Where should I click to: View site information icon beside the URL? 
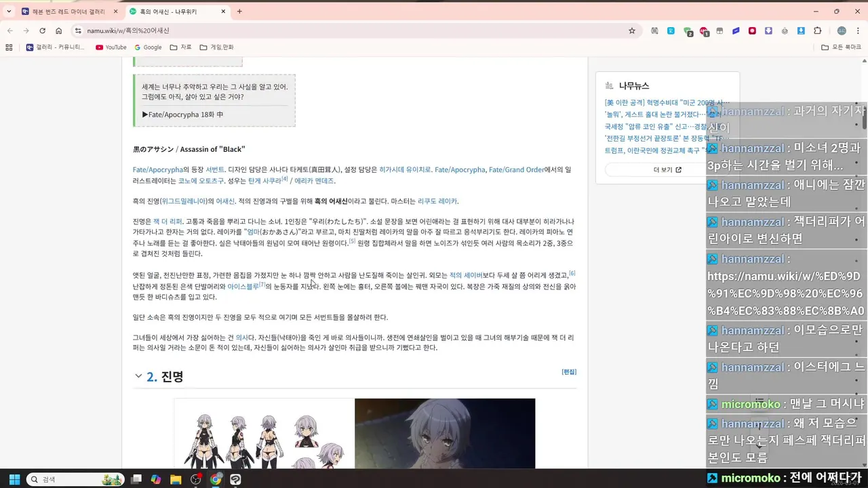(x=78, y=30)
